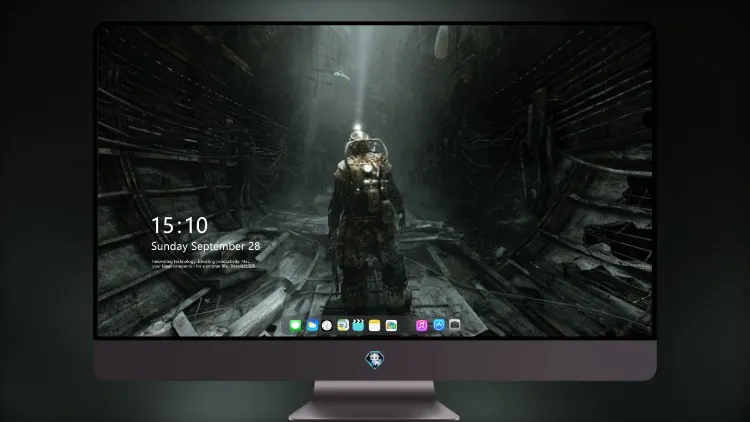Screen dimensions: 750x422
Task: Click the Sunday September 28 date text
Action: [206, 246]
